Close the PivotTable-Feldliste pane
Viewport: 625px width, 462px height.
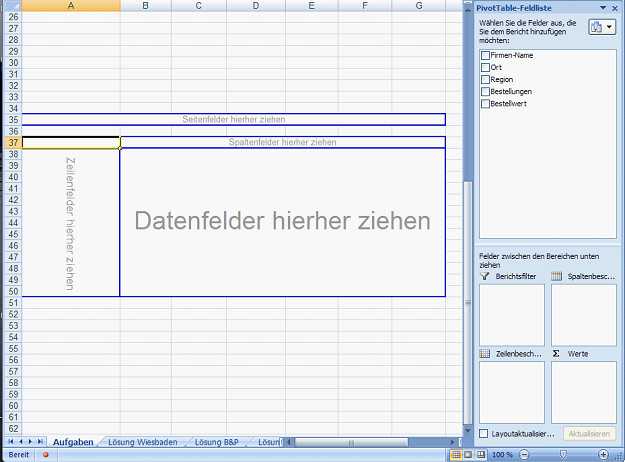(x=615, y=7)
